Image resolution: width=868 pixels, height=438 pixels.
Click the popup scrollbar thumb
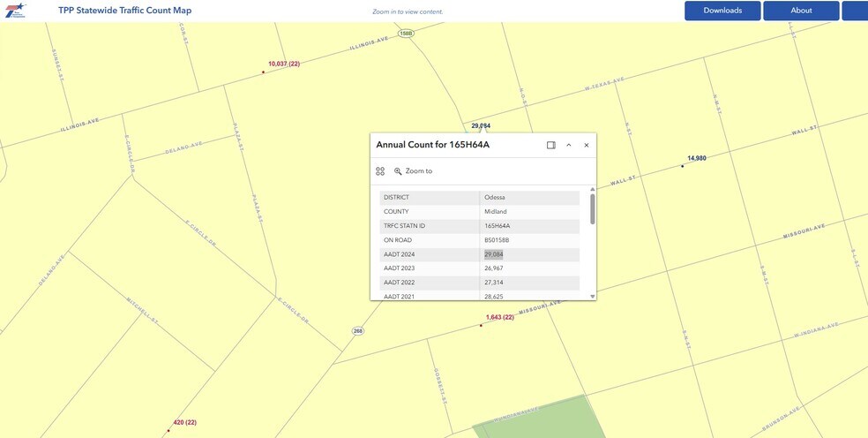pos(592,209)
